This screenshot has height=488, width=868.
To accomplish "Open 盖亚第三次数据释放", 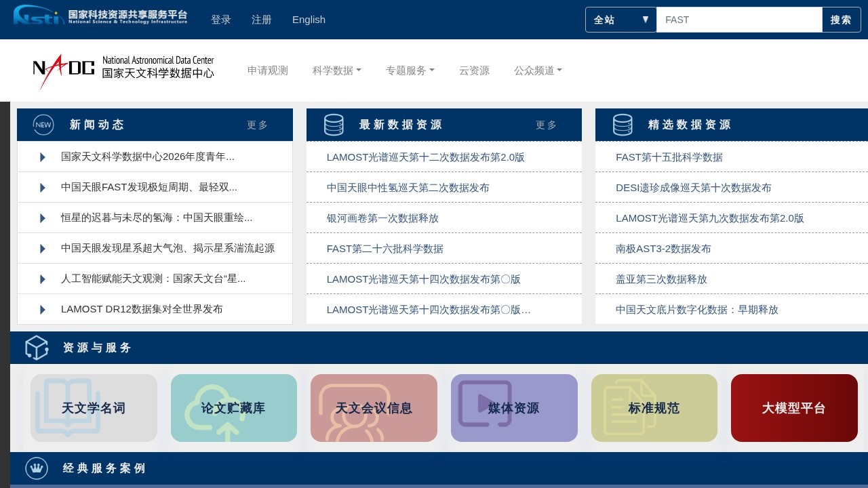I will tap(661, 279).
